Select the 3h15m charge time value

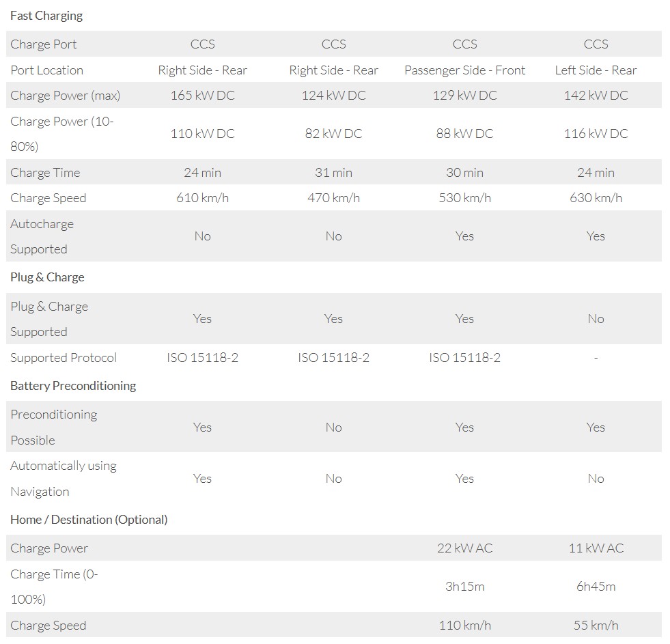point(464,587)
